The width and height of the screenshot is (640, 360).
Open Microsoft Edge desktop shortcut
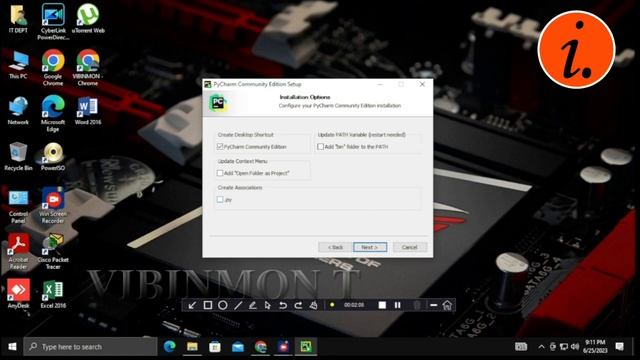pos(53,113)
